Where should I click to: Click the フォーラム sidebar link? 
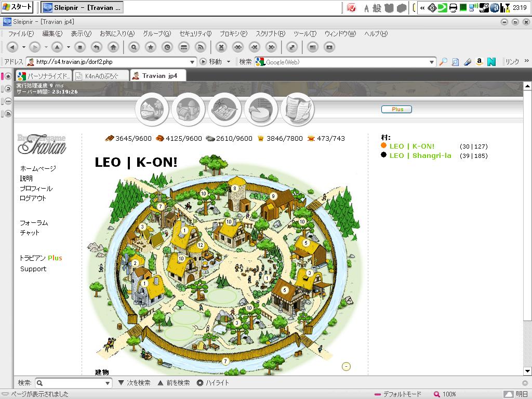coord(34,223)
